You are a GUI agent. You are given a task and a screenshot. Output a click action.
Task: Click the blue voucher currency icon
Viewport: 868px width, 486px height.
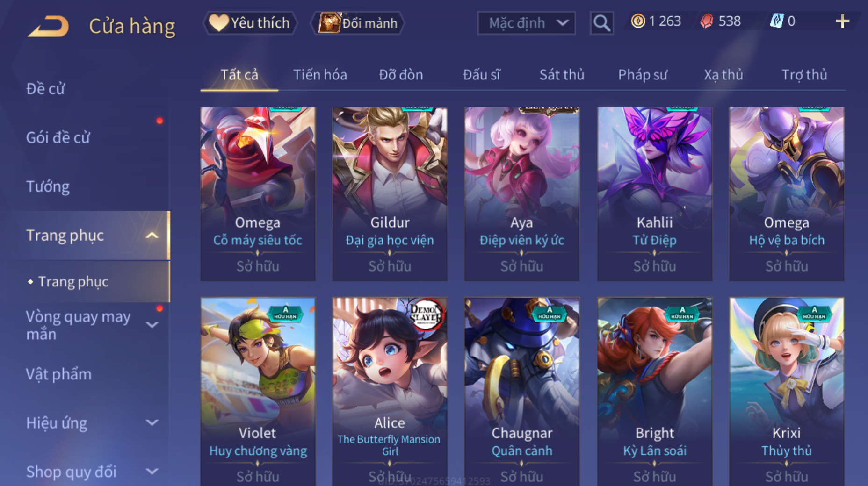[777, 21]
